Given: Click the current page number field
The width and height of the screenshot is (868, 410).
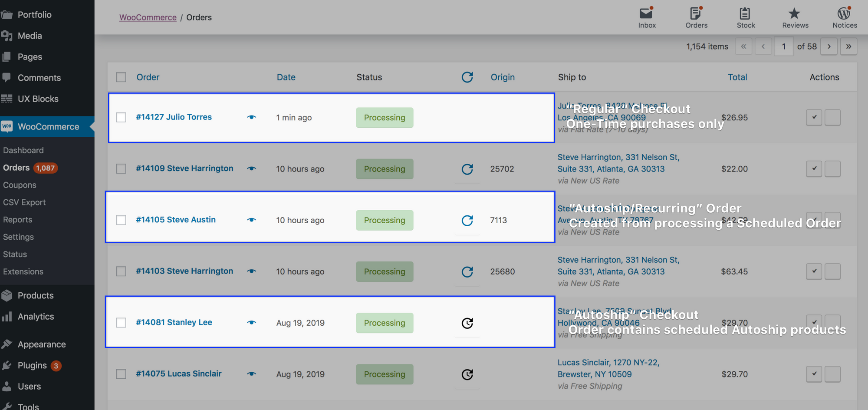Looking at the screenshot, I should (784, 46).
